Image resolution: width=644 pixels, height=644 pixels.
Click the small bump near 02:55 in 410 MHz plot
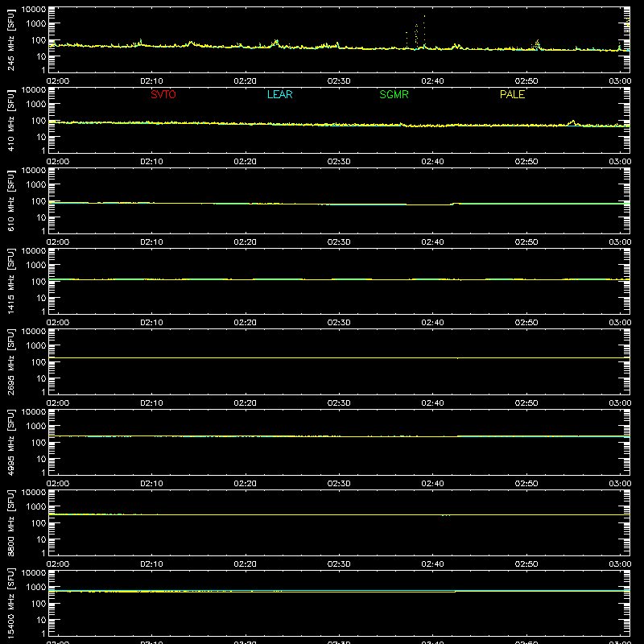click(572, 122)
